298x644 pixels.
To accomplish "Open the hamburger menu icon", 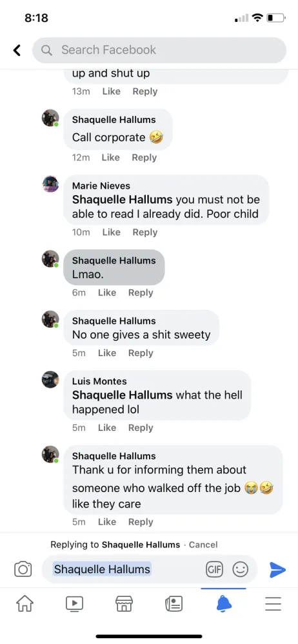I will (x=273, y=603).
